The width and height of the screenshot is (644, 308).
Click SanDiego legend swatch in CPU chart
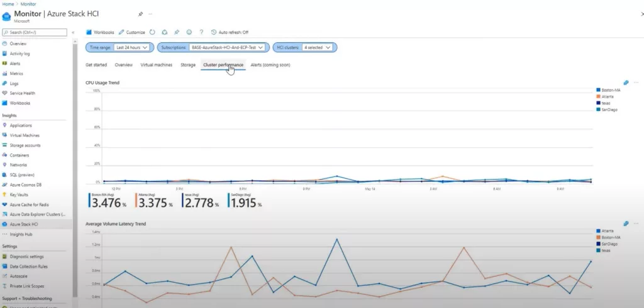click(599, 110)
